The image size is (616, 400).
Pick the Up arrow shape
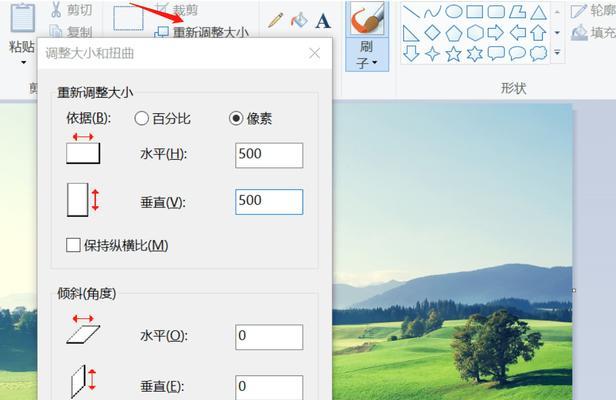click(539, 33)
